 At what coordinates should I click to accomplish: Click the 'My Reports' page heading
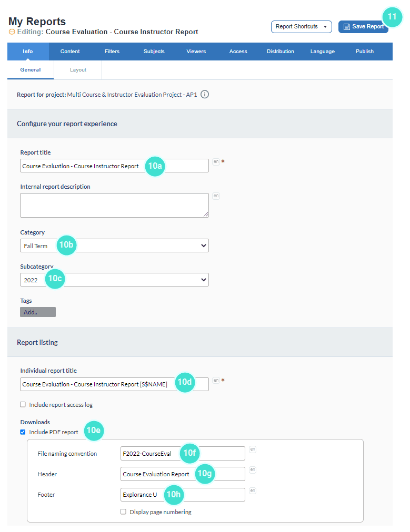coord(37,22)
